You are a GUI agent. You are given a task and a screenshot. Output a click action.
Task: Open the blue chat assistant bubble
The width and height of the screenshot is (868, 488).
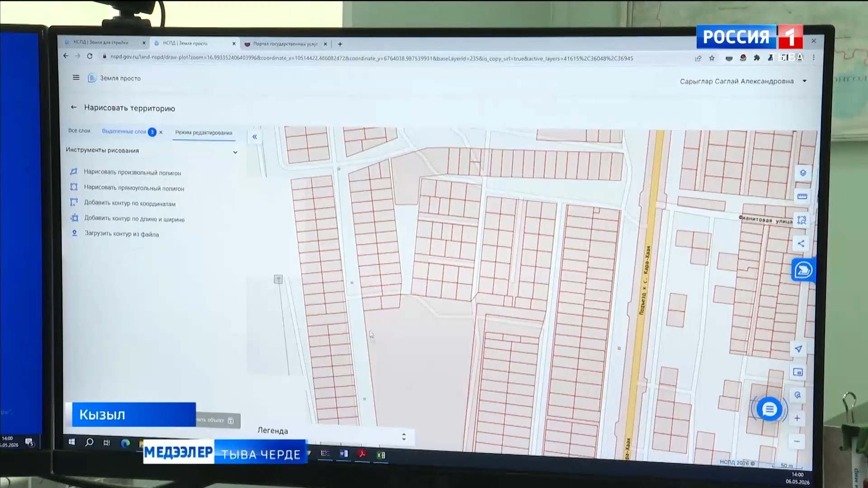pos(769,410)
